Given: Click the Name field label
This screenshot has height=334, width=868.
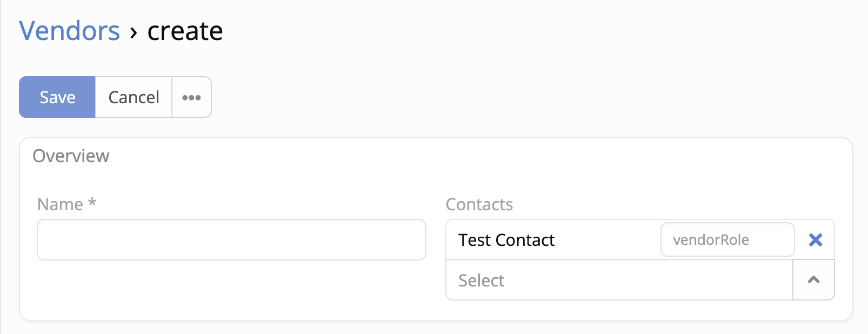Looking at the screenshot, I should [x=60, y=205].
